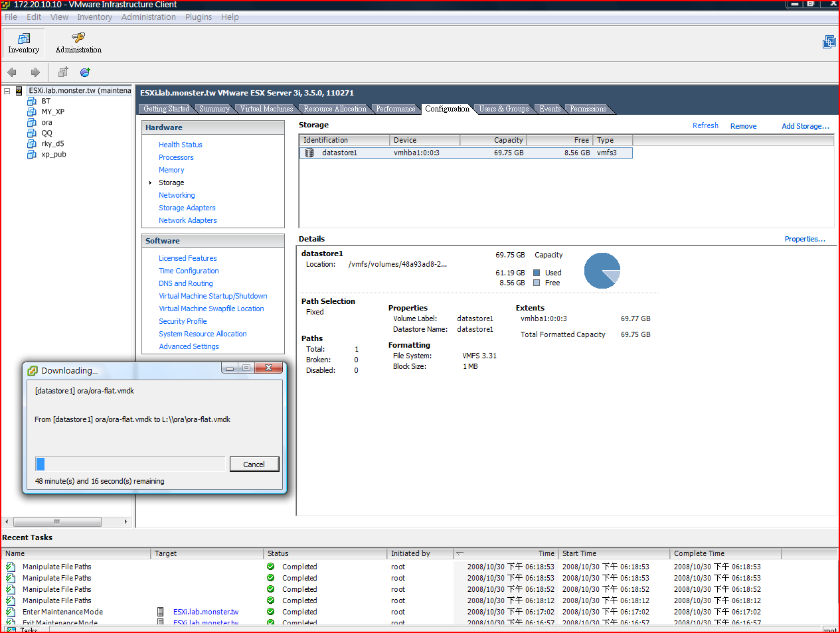This screenshot has height=633, width=840.
Task: Switch to the Getting Started tab
Action: [166, 109]
